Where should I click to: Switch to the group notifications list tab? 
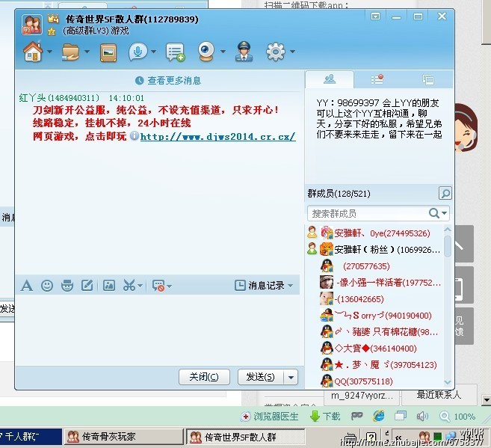point(377,79)
